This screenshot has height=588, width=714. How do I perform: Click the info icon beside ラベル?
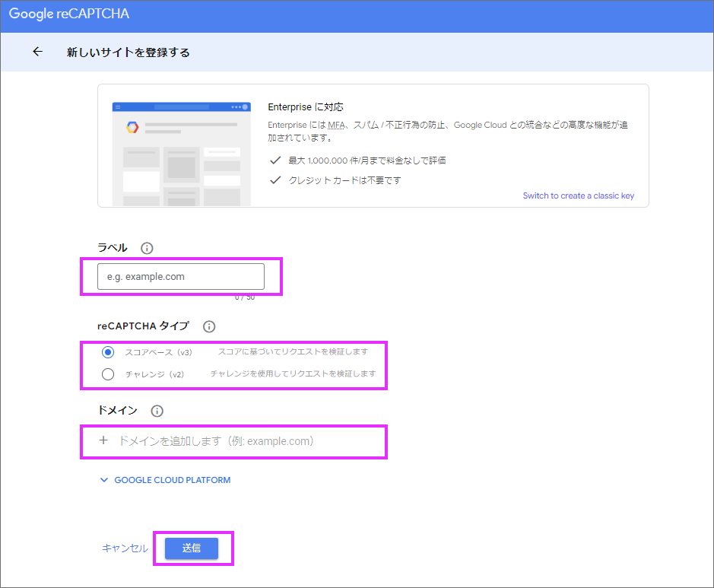148,248
